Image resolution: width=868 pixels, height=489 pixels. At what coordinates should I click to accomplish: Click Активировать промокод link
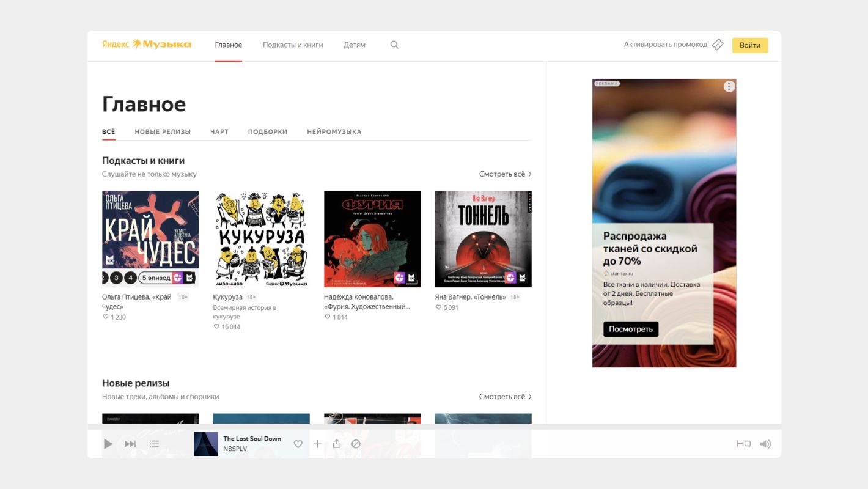point(665,45)
